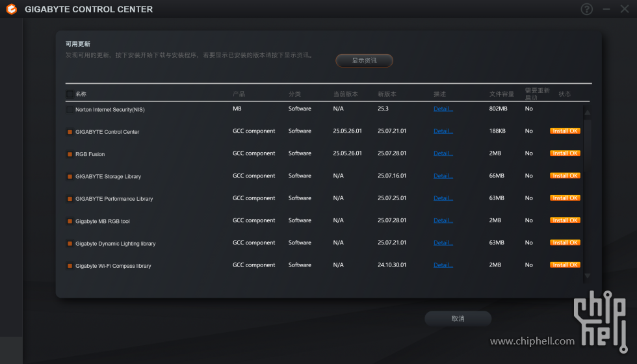
Task: Check the Norton Internet Security(NIS) checkbox
Action: pos(70,110)
